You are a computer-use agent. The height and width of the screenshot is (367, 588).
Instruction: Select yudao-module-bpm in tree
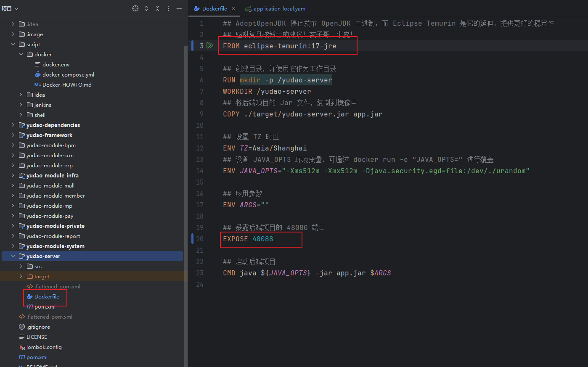pyautogui.click(x=51, y=145)
